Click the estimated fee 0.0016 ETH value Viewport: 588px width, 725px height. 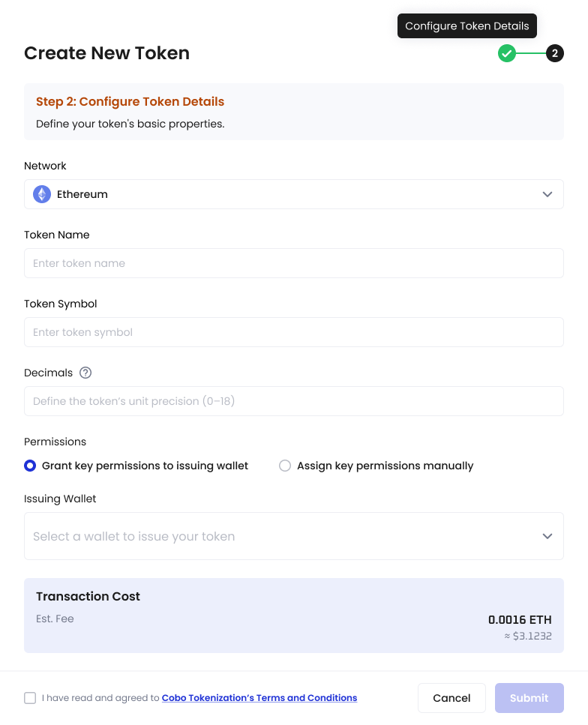pyautogui.click(x=520, y=619)
